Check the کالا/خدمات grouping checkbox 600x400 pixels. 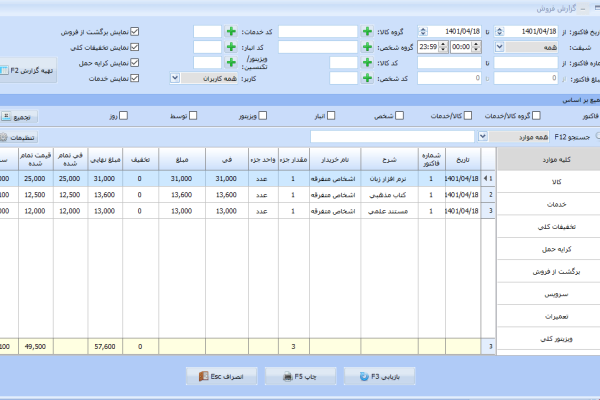tap(468, 116)
